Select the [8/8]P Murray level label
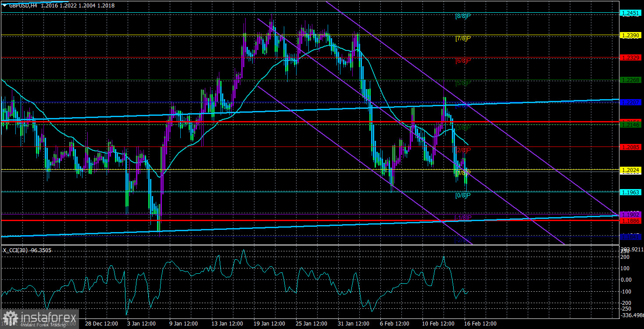 pos(463,16)
